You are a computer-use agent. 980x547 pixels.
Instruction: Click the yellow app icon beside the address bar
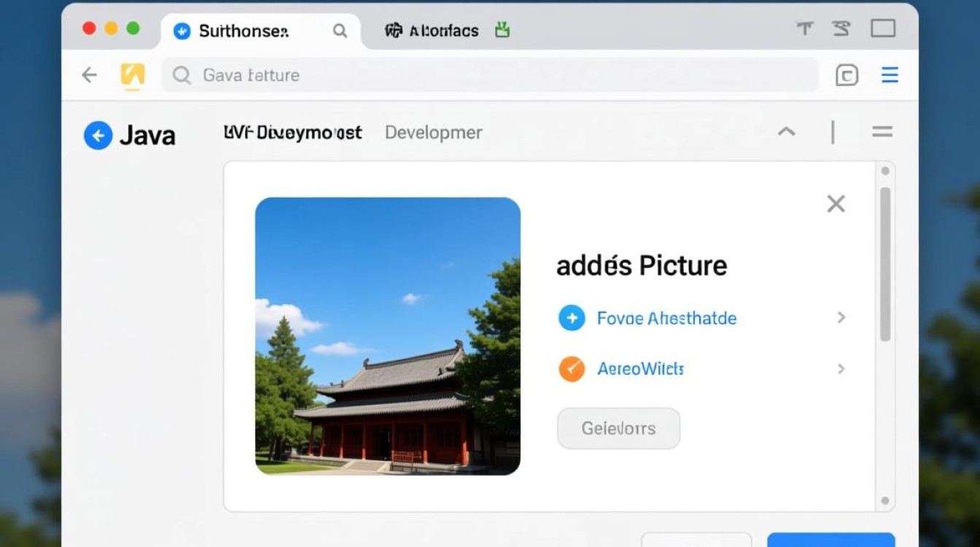tap(132, 74)
